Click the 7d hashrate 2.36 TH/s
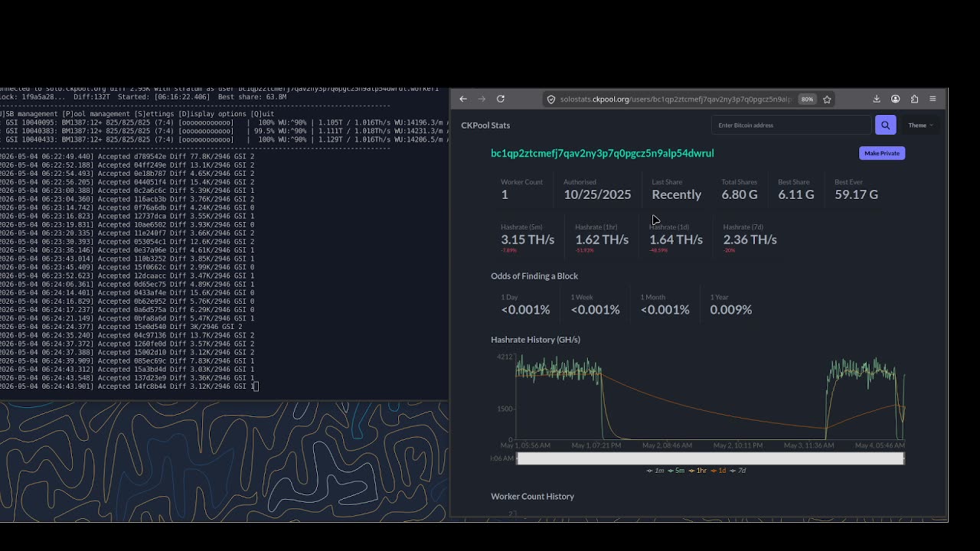The height and width of the screenshot is (551, 980). point(750,240)
